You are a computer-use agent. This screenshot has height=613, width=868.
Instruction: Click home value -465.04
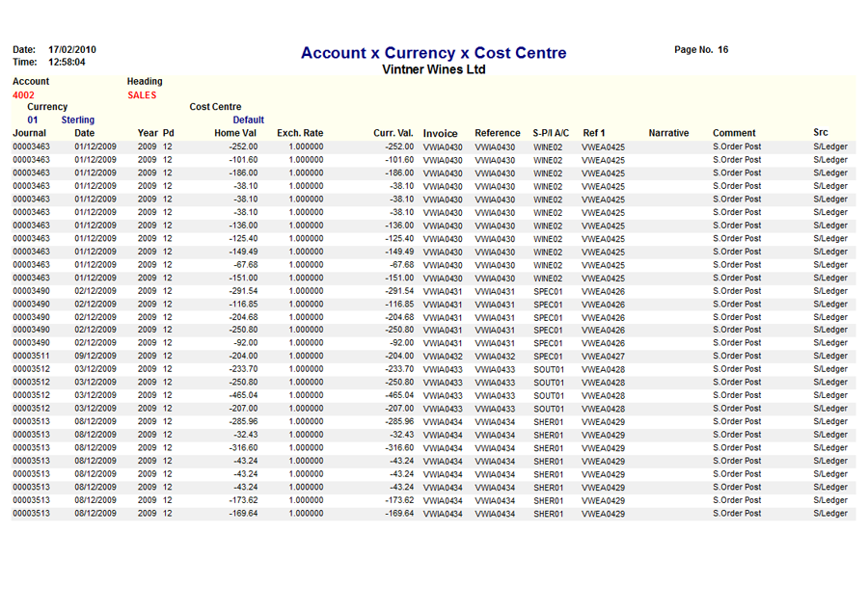click(243, 395)
